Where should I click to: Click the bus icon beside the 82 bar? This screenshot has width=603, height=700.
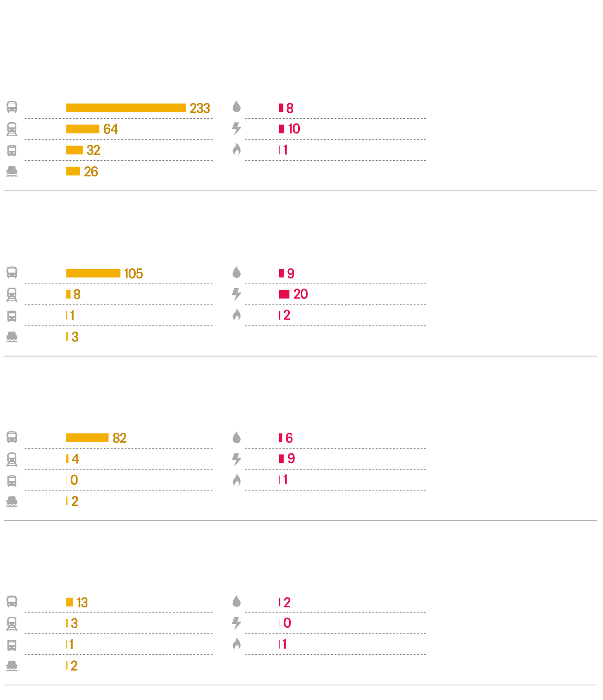pyautogui.click(x=12, y=437)
